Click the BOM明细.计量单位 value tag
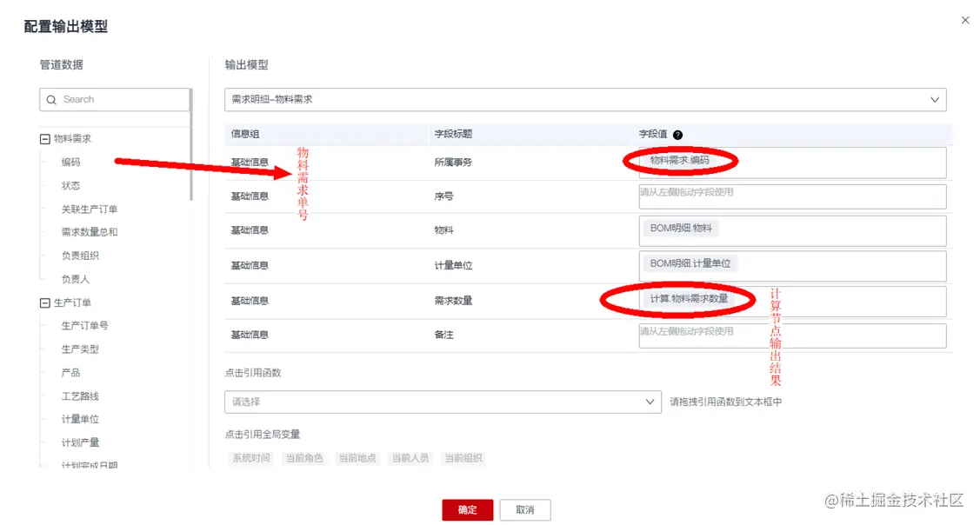Screen dimensions: 980x525 [690, 263]
